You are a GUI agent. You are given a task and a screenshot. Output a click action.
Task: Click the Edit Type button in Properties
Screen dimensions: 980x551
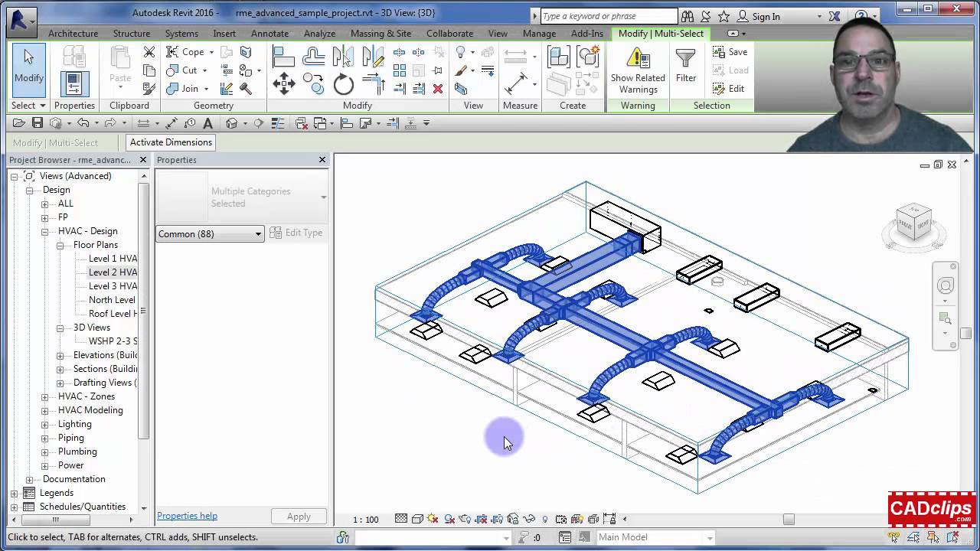coord(296,233)
